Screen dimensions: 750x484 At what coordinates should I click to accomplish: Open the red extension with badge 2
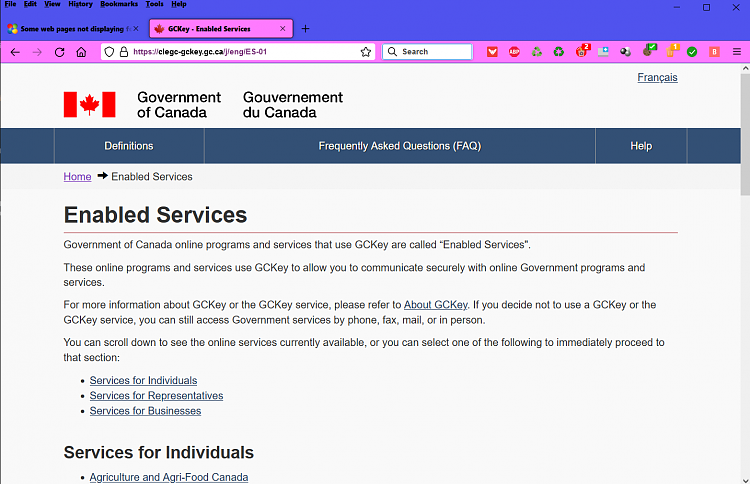pyautogui.click(x=583, y=51)
